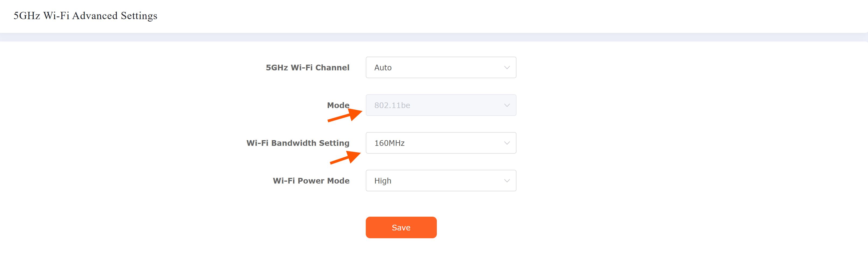
Task: Click the chevron arrow in the Bandwidth field
Action: [x=507, y=143]
